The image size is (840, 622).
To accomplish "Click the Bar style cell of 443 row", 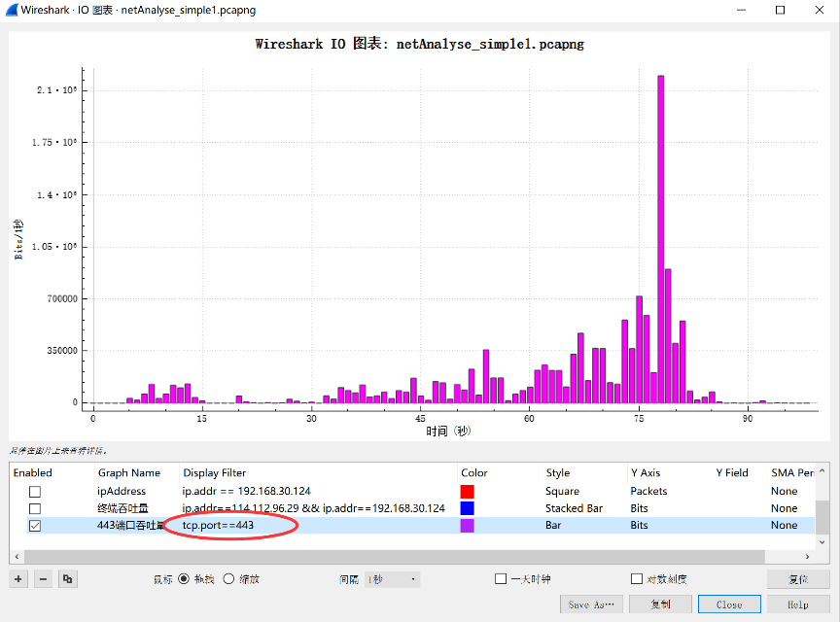I will (553, 525).
